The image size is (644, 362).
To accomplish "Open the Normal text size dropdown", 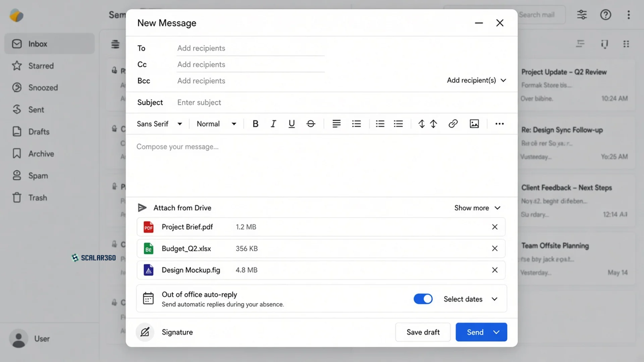I will coord(216,124).
